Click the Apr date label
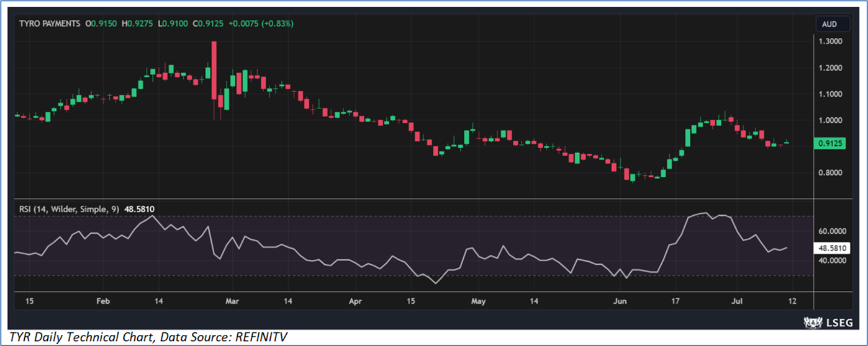Screen dimensions: 868x346 click(355, 301)
